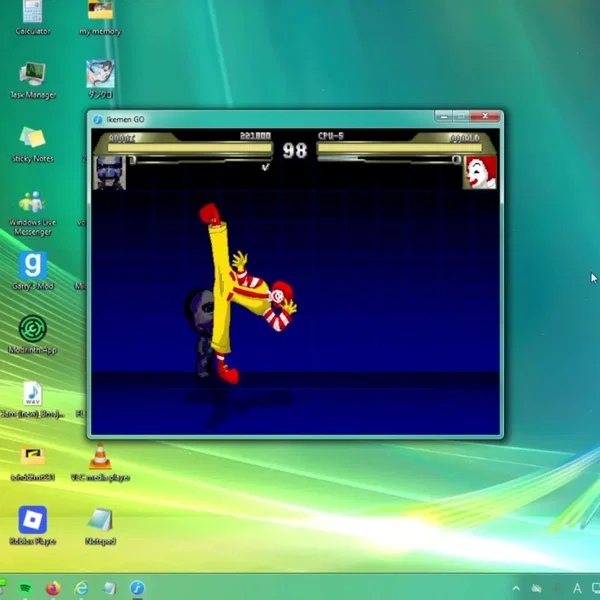Switch to Ikemen GO taskbar button
This screenshot has width=600, height=600.
137,588
